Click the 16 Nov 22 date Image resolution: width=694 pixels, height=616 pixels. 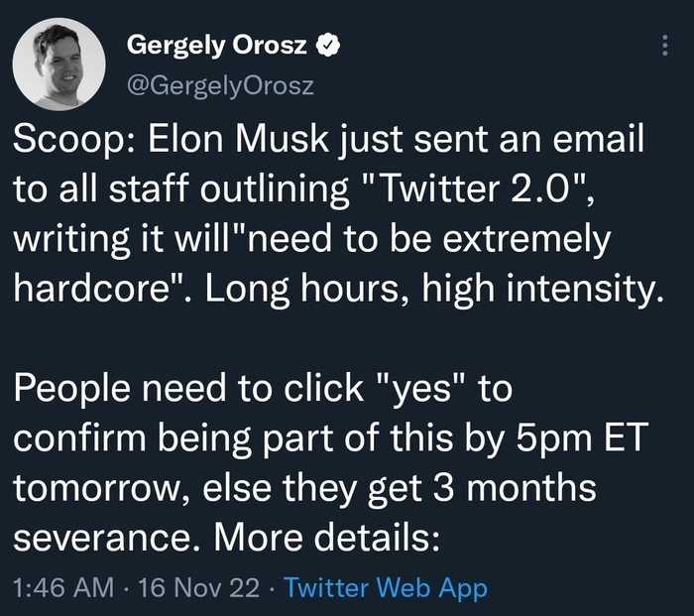200,588
